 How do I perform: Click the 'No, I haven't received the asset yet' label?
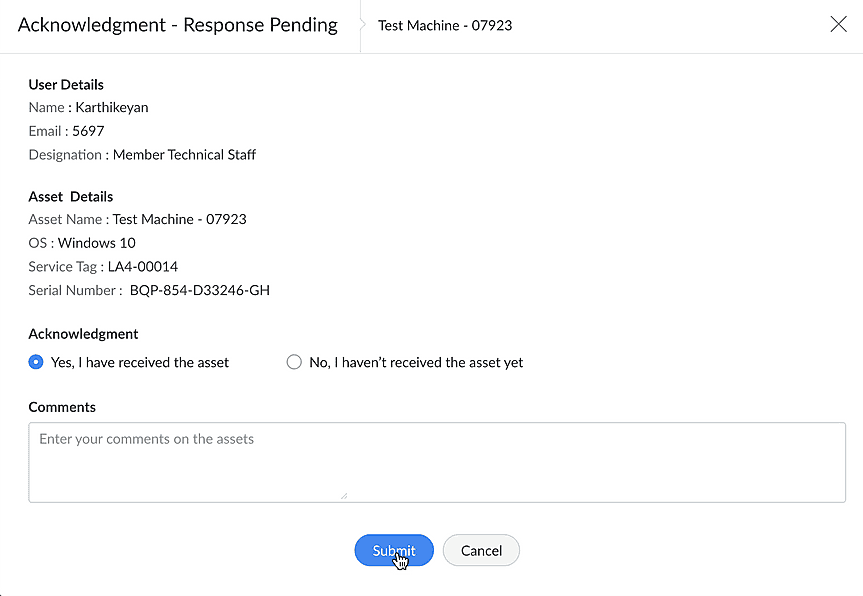416,362
